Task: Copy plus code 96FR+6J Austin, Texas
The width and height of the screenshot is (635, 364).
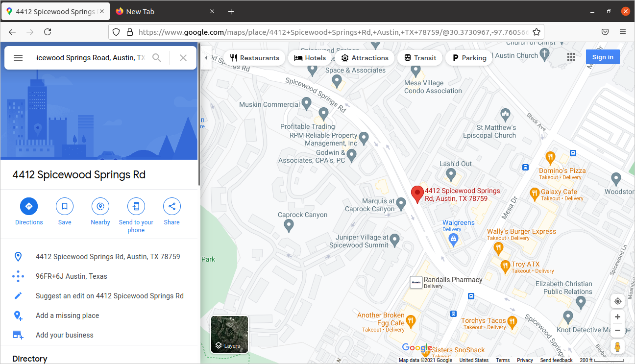Action: coord(99,276)
